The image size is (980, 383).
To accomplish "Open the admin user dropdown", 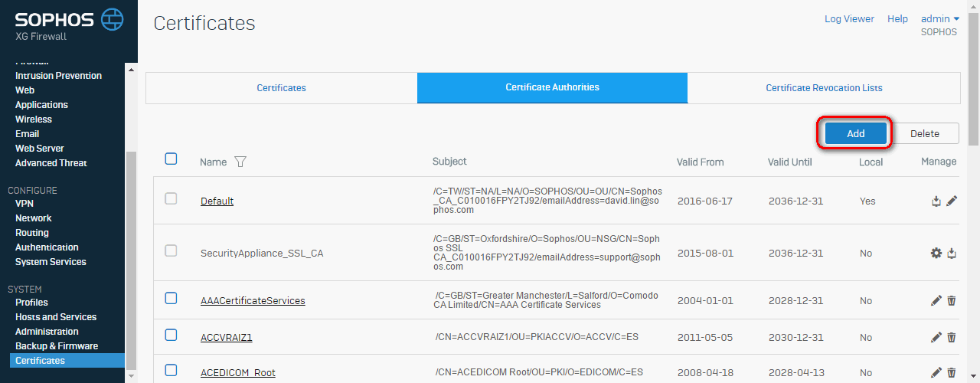I will point(940,19).
